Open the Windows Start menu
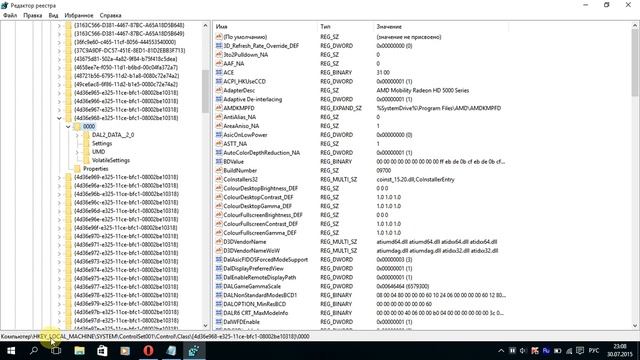This screenshot has height=360, width=640. pyautogui.click(x=11, y=351)
